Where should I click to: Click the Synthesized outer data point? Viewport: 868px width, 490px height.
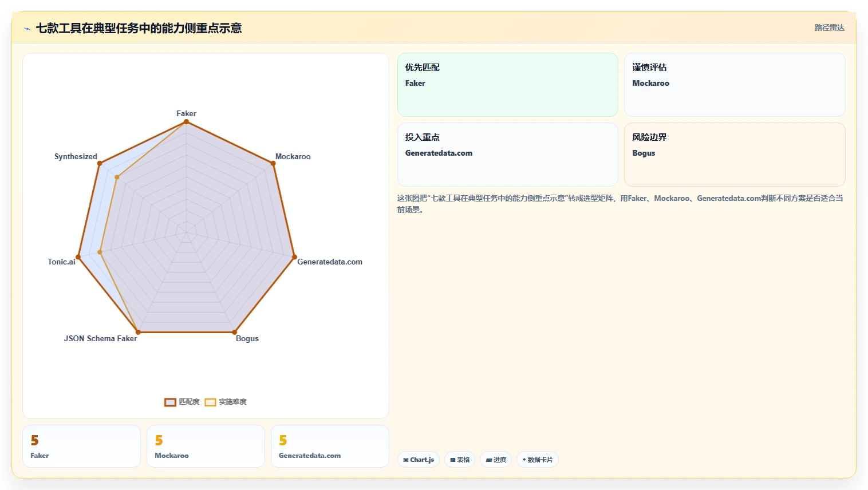[x=99, y=163]
